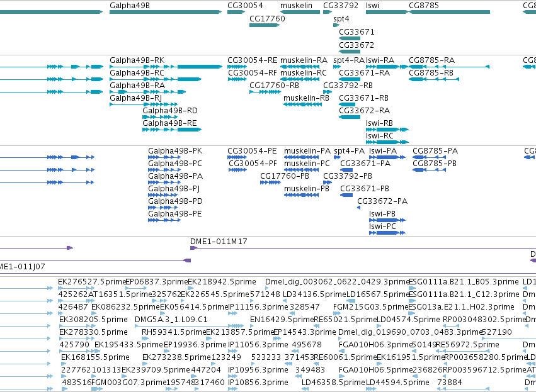536x392 pixels.
Task: Click the CG33672 gene label
Action: click(356, 45)
